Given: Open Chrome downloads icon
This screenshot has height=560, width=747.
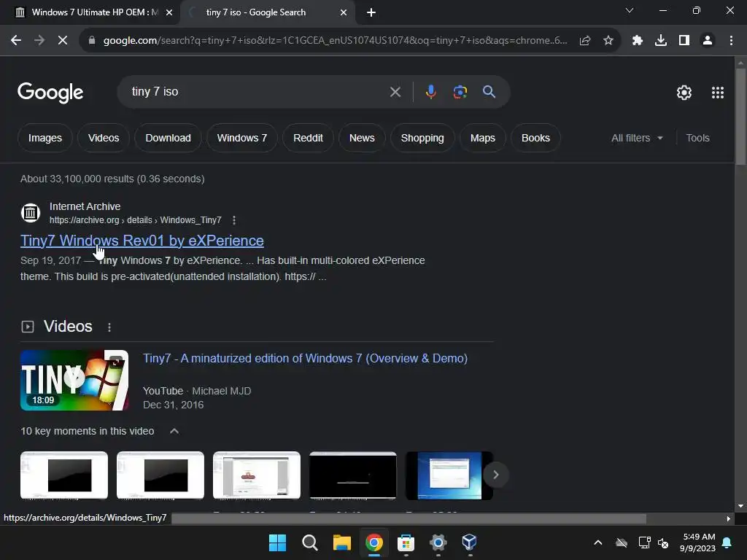Looking at the screenshot, I should tap(661, 41).
